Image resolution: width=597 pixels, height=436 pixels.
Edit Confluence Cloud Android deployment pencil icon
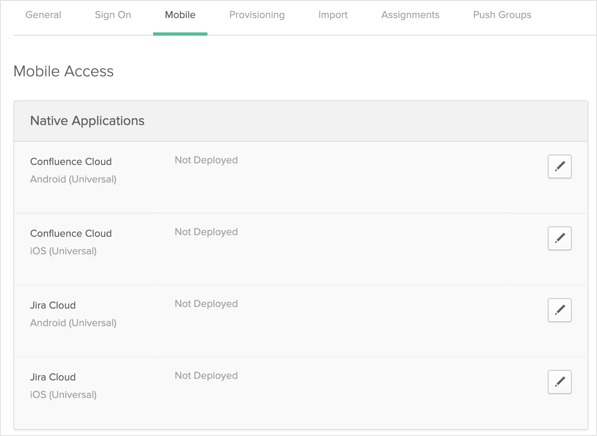click(559, 166)
